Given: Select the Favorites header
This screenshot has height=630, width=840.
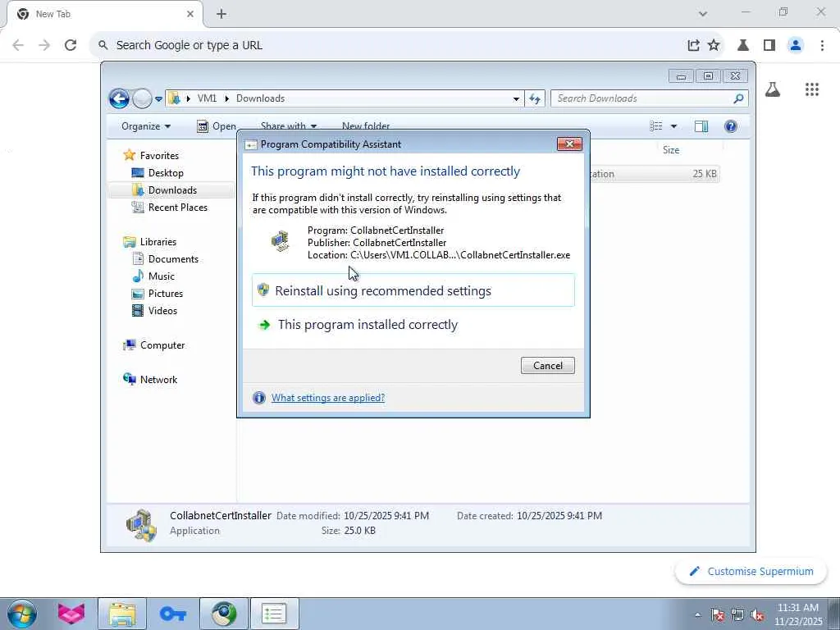Looking at the screenshot, I should pos(151,155).
